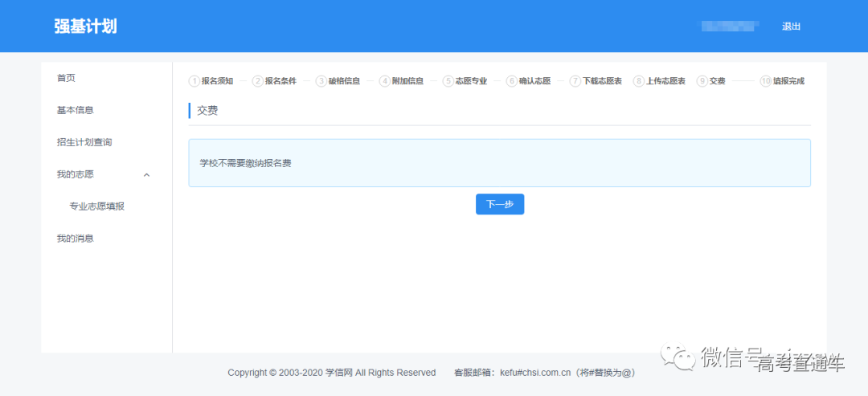Image resolution: width=868 pixels, height=396 pixels.
Task: Select step 7 下载志愿表
Action: tap(596, 81)
